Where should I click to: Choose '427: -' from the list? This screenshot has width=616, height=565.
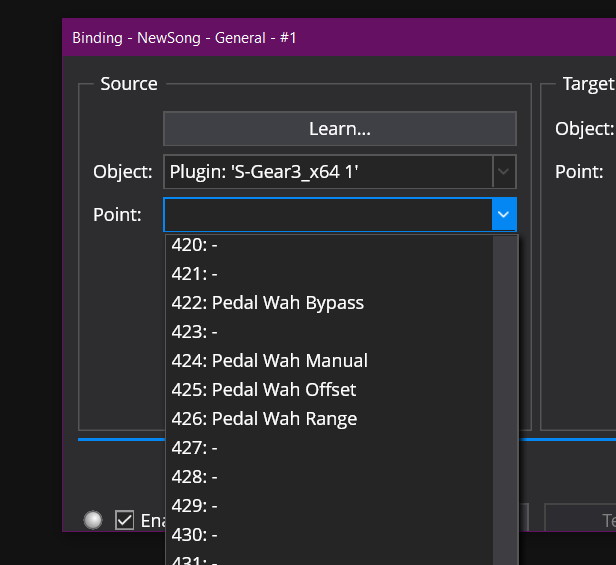point(329,448)
